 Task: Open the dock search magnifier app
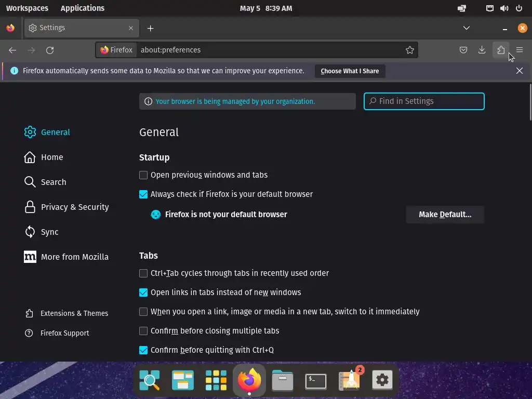tap(149, 380)
